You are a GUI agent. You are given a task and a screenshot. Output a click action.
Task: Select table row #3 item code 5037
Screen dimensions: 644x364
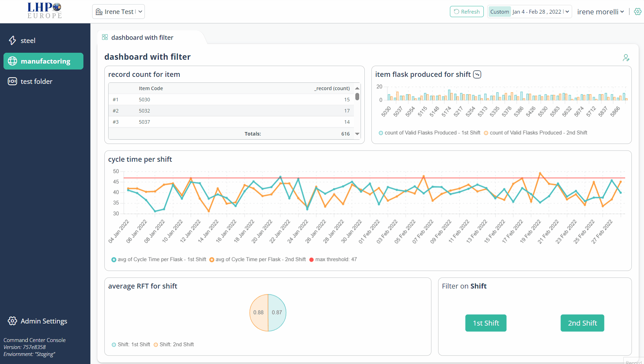(x=231, y=122)
